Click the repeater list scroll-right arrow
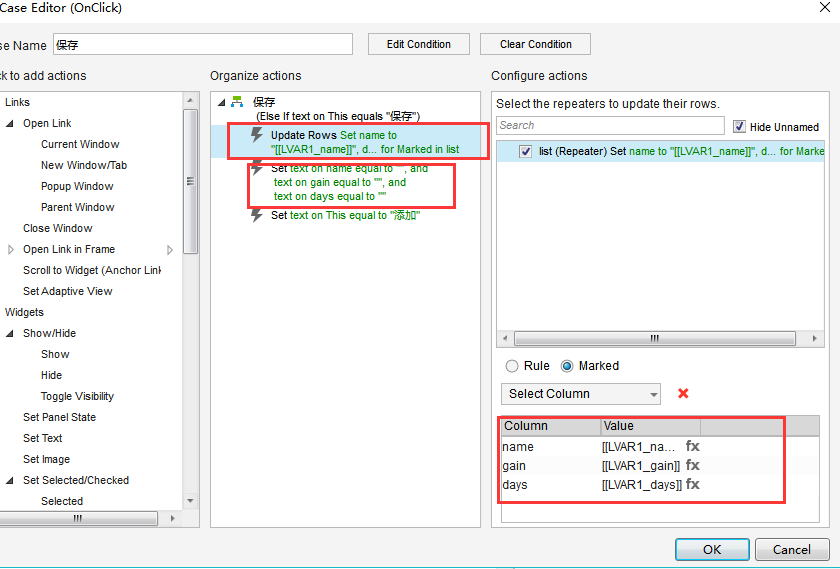This screenshot has height=569, width=840. click(x=814, y=339)
